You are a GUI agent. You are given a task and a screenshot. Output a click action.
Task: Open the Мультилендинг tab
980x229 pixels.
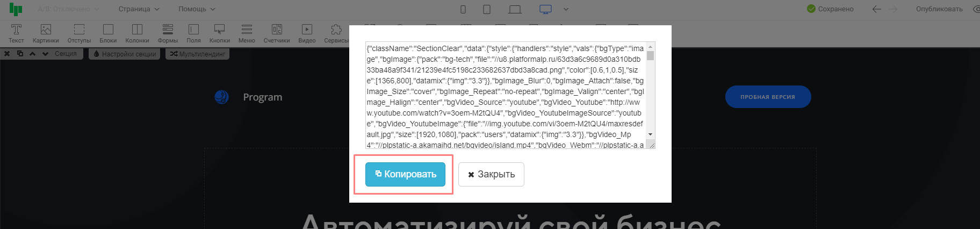[x=198, y=54]
